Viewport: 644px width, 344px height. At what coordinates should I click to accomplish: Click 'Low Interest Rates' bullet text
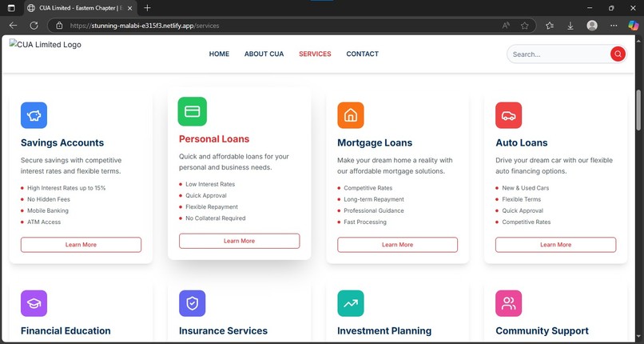(x=210, y=184)
